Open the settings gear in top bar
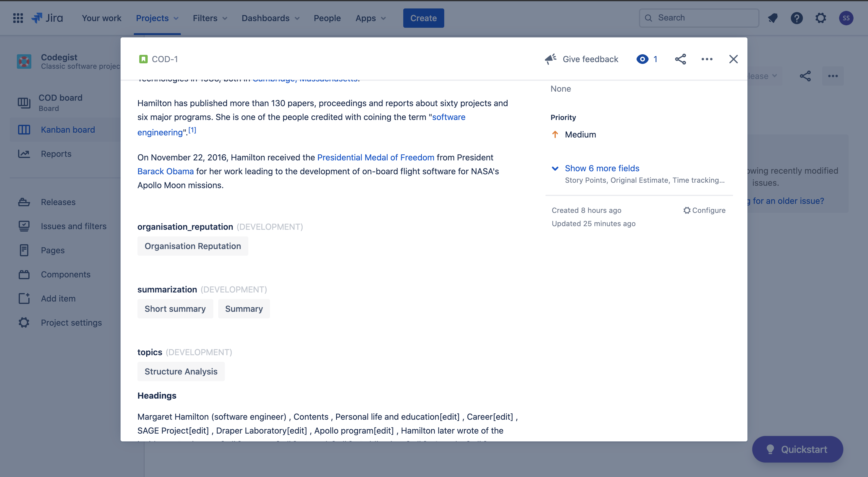 [x=820, y=18]
